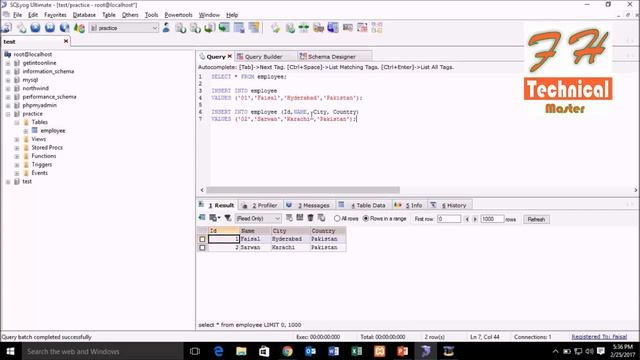Click the Query tab icon in editor
This screenshot has height=360, width=640.
pos(202,56)
